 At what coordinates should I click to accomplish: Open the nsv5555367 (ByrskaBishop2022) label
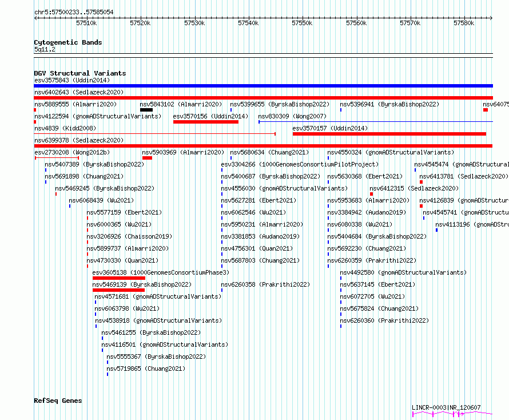coord(156,356)
